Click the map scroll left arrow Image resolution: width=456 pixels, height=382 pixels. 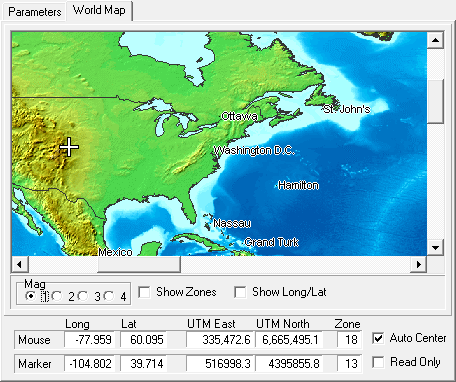pyautogui.click(x=20, y=264)
